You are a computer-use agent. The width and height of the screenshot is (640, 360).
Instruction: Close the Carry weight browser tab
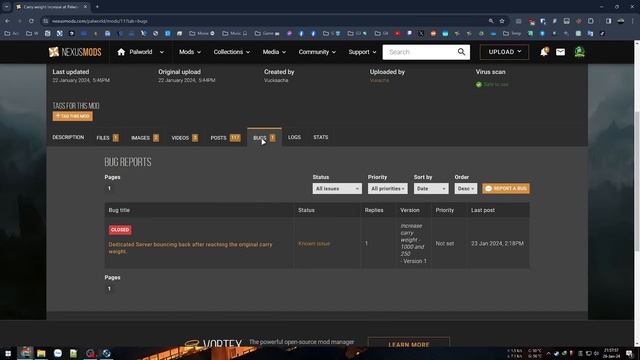coord(85,7)
